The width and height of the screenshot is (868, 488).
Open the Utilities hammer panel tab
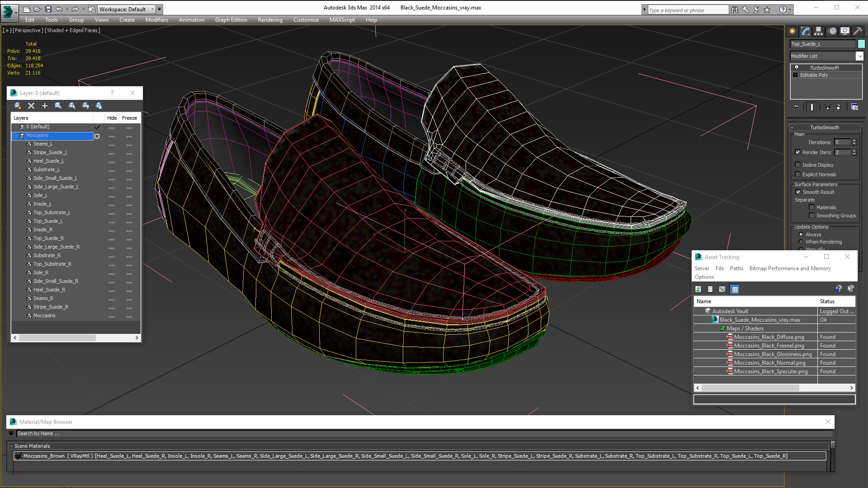(x=858, y=31)
